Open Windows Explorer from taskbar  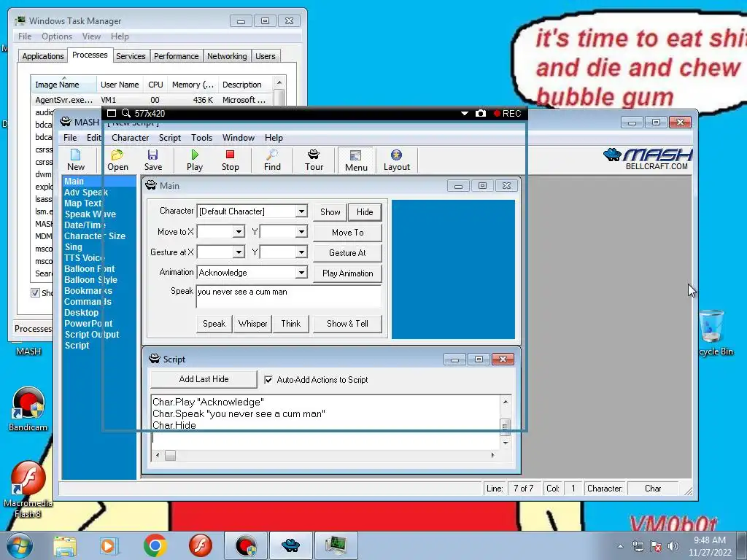click(65, 545)
